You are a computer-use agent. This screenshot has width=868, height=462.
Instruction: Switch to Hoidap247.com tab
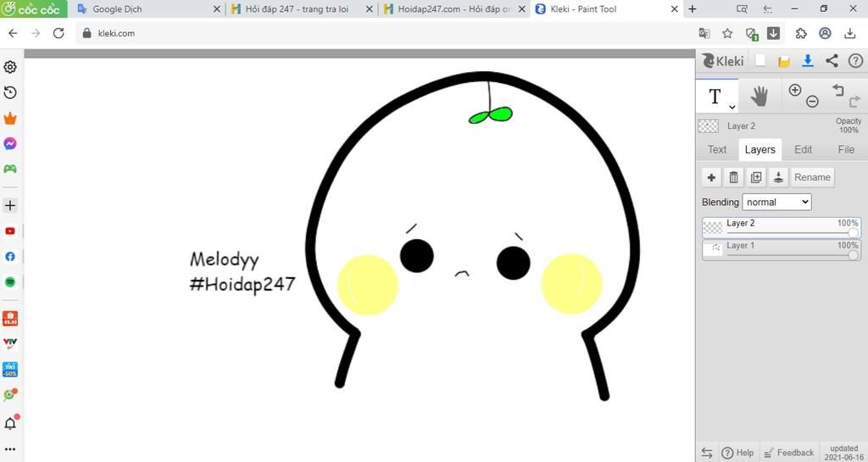pos(453,8)
